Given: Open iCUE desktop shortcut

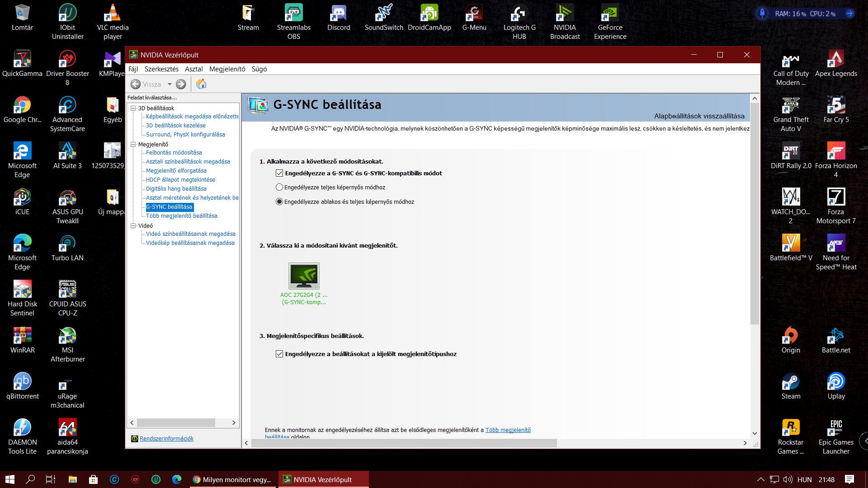Looking at the screenshot, I should coord(22,202).
